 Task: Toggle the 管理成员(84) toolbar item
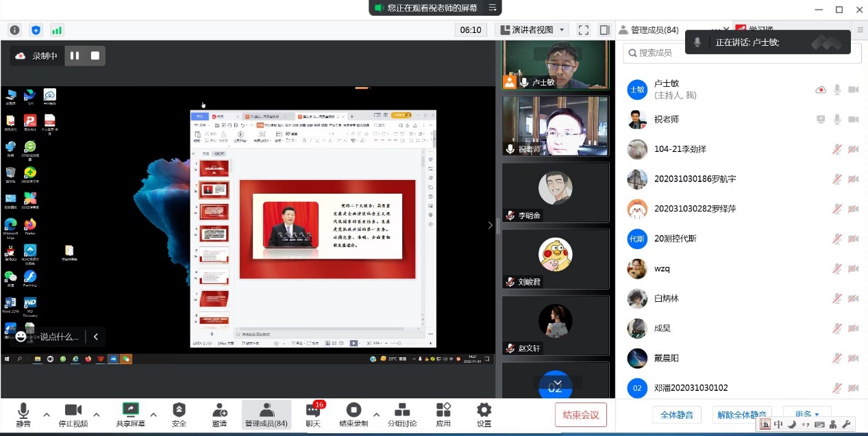point(266,415)
